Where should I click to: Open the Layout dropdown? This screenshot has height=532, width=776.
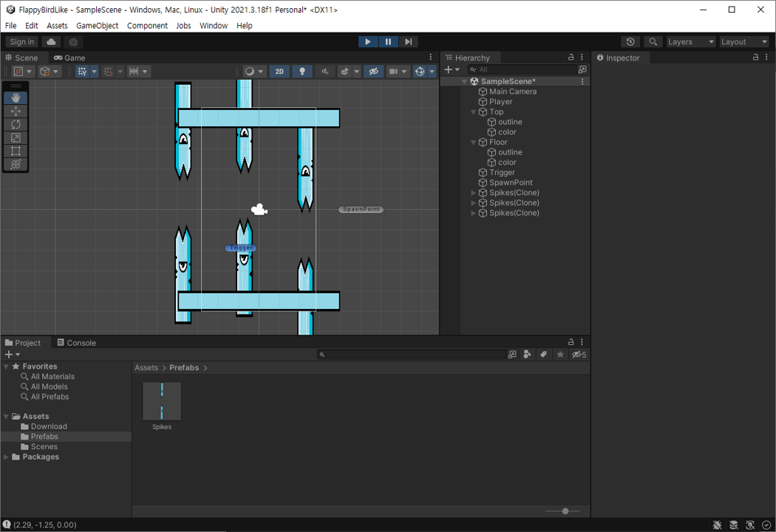point(743,41)
